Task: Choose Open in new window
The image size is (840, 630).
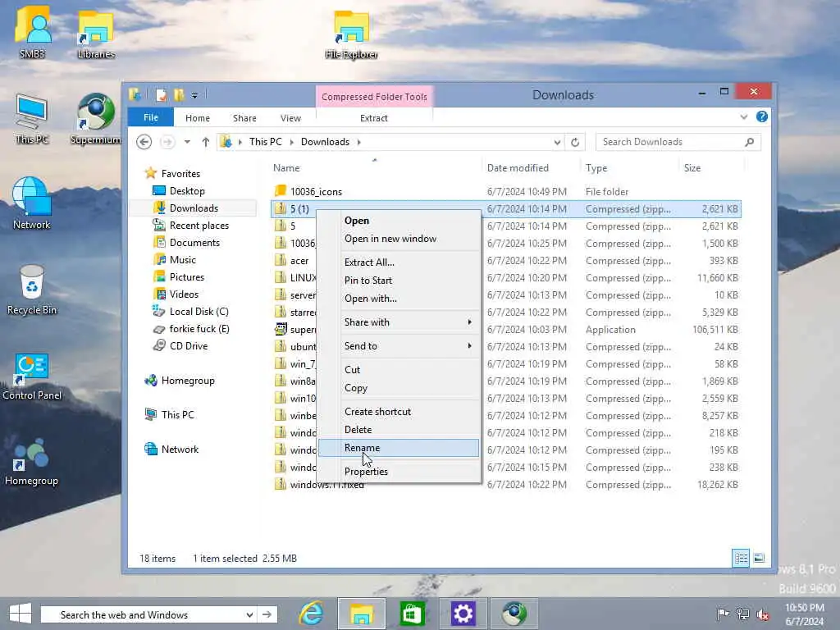Action: [x=399, y=239]
